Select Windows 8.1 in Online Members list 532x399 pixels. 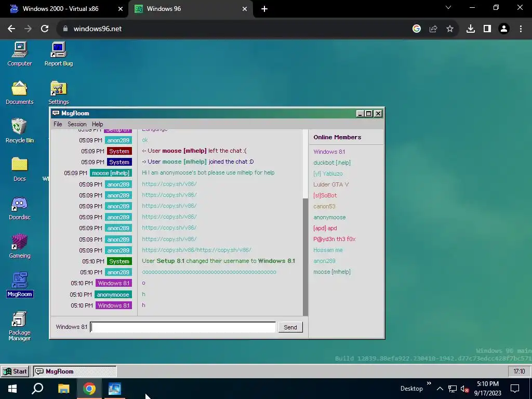point(329,152)
